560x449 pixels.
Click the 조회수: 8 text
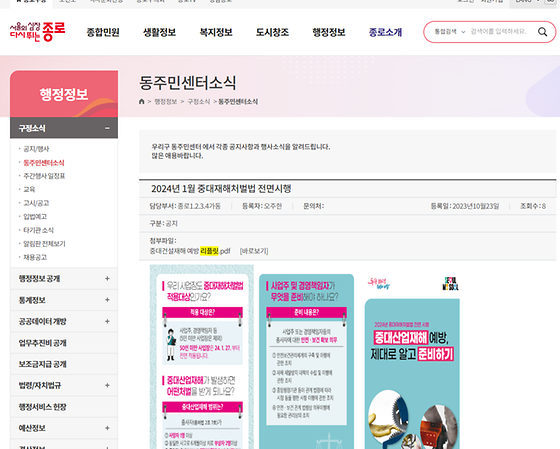pos(533,206)
